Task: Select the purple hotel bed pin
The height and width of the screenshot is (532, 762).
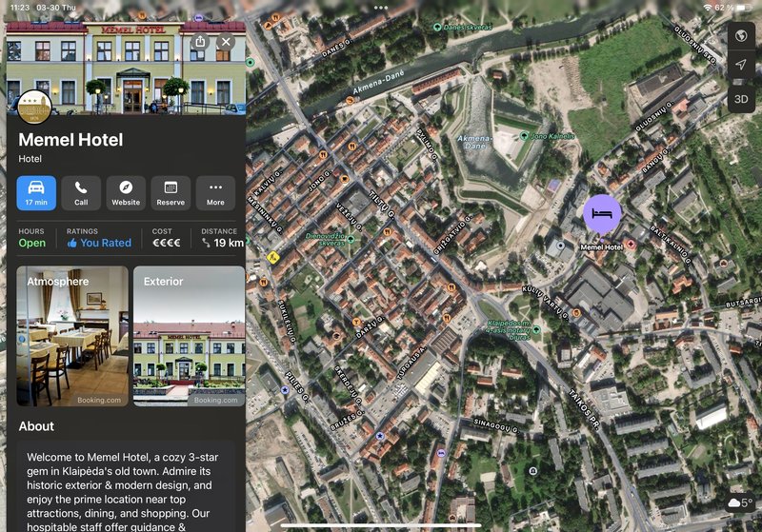Action: 602,213
